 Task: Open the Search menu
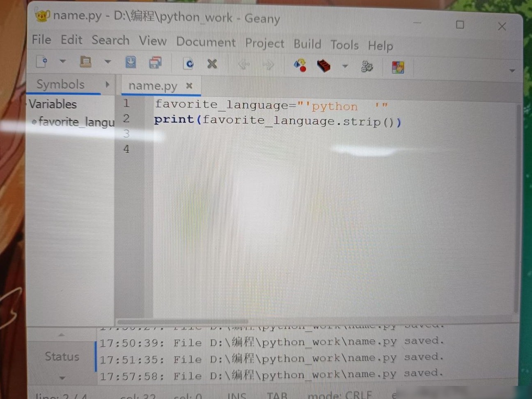click(x=110, y=40)
